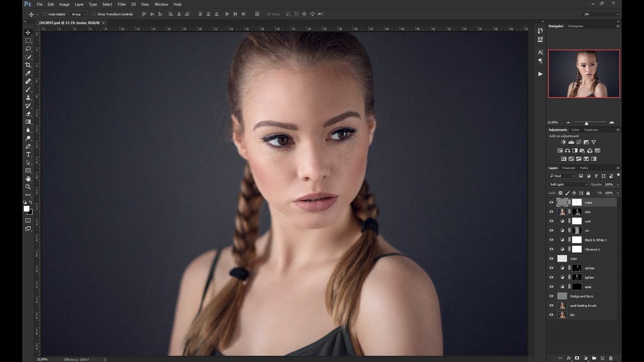
Task: Select the Eyedropper tool
Action: point(28,73)
